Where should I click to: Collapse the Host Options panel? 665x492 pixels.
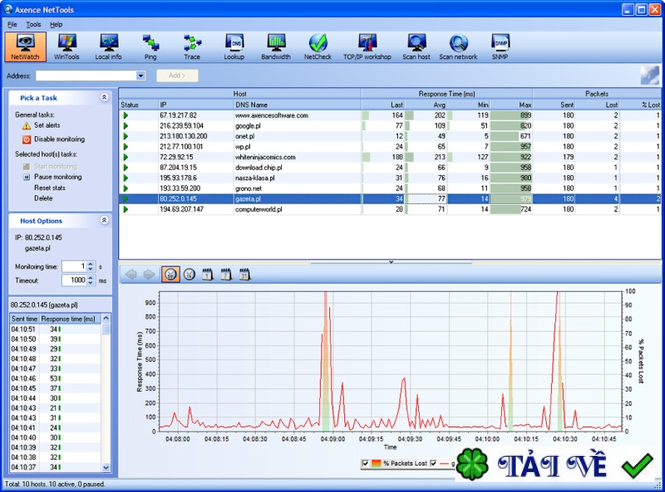click(105, 220)
